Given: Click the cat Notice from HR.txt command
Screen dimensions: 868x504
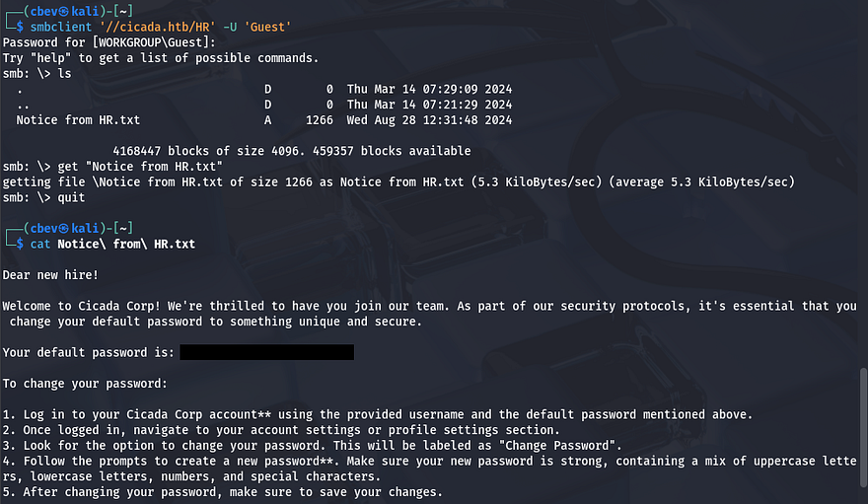Looking at the screenshot, I should point(112,243).
